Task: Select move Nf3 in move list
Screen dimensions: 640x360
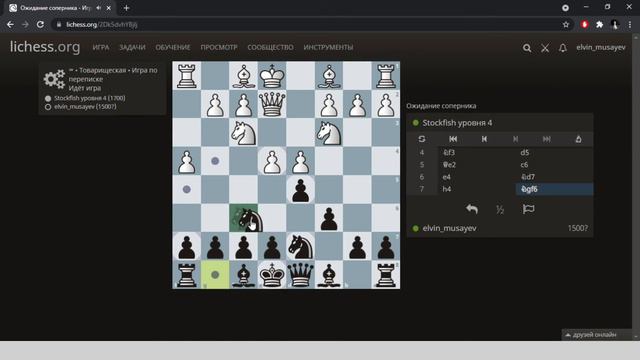Action: 477,152
